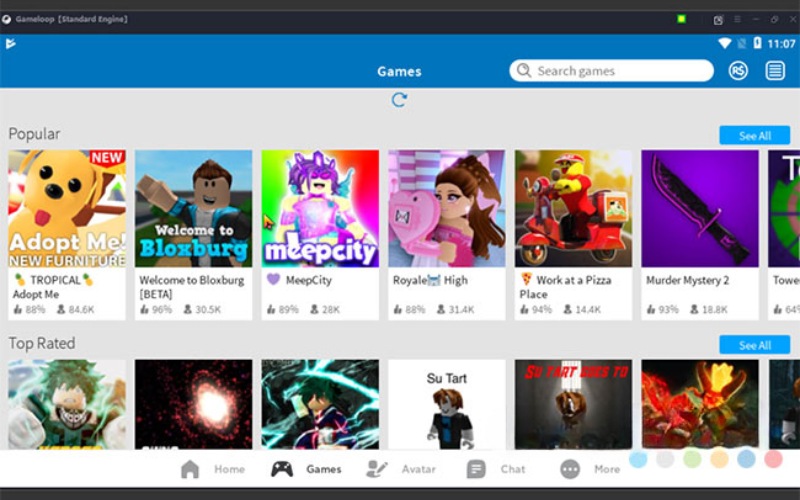Click the pizza emoji icon beside Work at a Pizza
The height and width of the screenshot is (500, 800).
point(527,279)
